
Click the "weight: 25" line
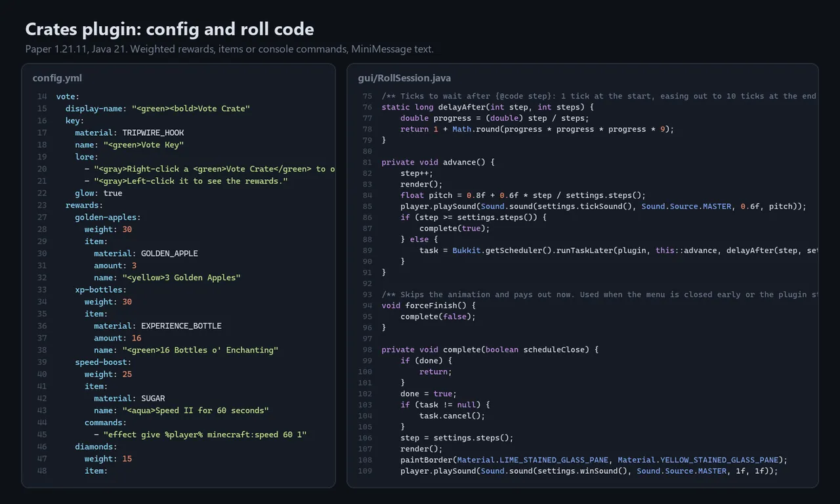[x=108, y=374]
